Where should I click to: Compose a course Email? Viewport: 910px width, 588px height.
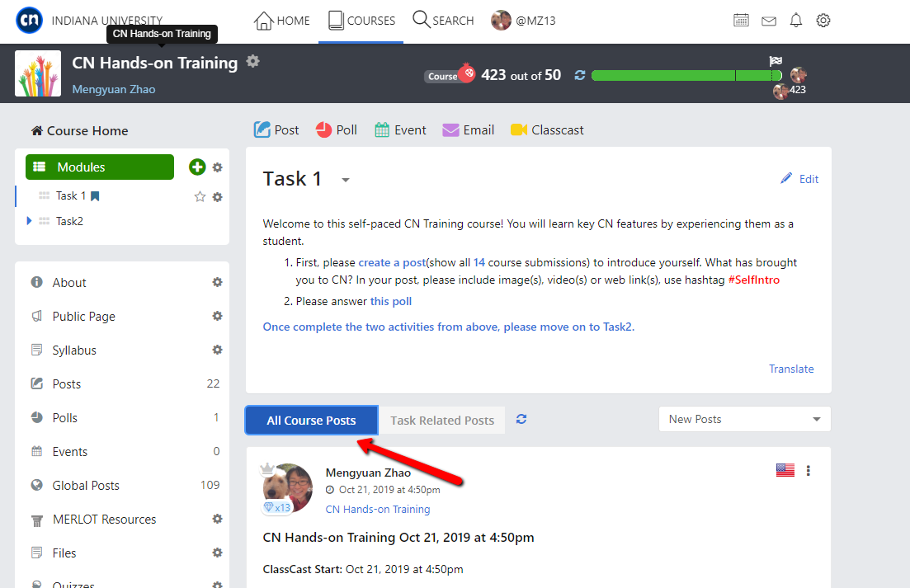[x=469, y=130]
